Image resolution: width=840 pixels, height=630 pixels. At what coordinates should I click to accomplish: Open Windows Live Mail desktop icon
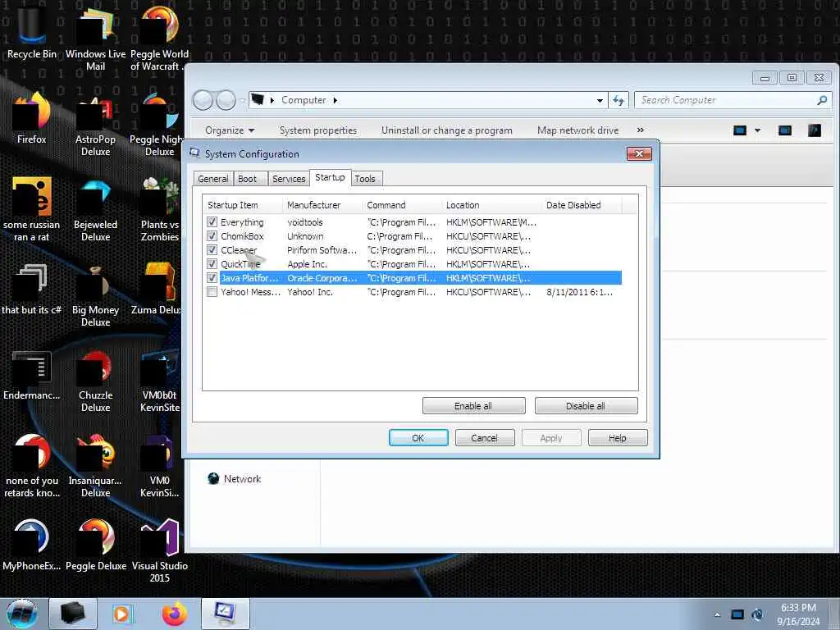click(x=95, y=39)
